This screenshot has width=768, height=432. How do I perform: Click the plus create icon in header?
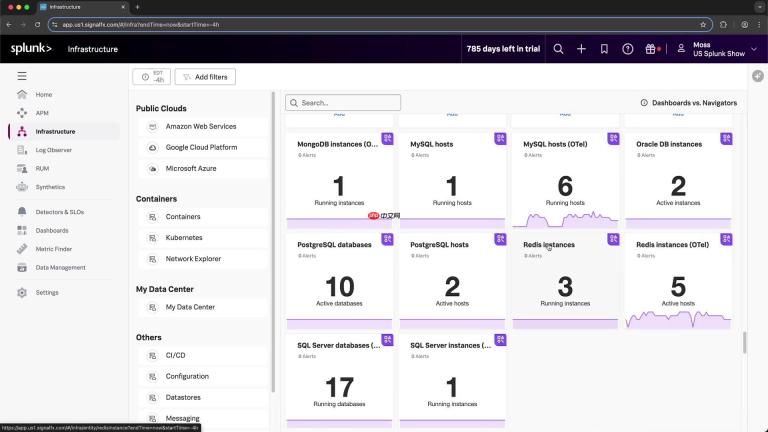[x=581, y=49]
